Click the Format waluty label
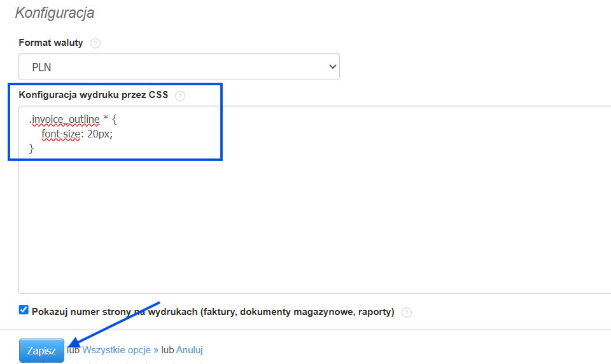The image size is (611, 364). [51, 43]
